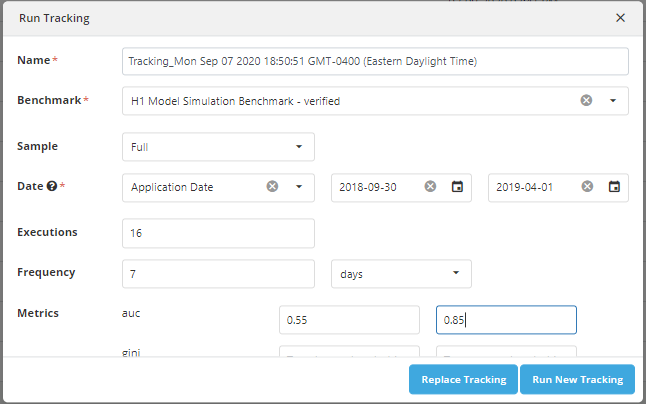Open calendar picker for 2019-04-01 end date
Viewport: 646px width, 404px height.
coord(614,187)
